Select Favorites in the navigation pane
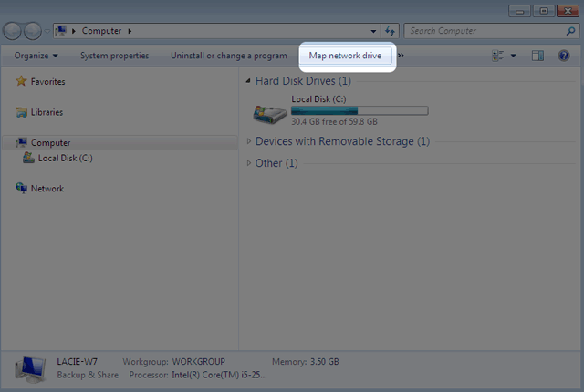The width and height of the screenshot is (584, 392). (47, 81)
